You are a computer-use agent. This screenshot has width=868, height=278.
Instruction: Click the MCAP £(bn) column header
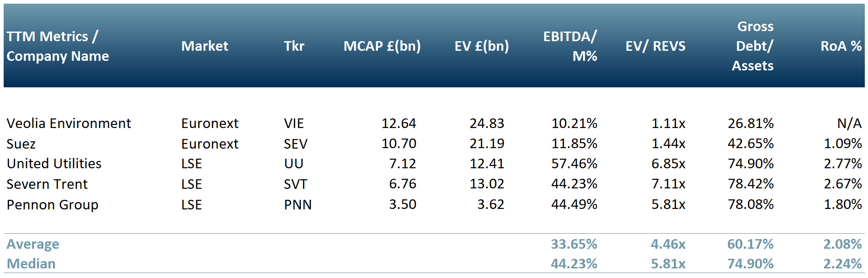382,46
